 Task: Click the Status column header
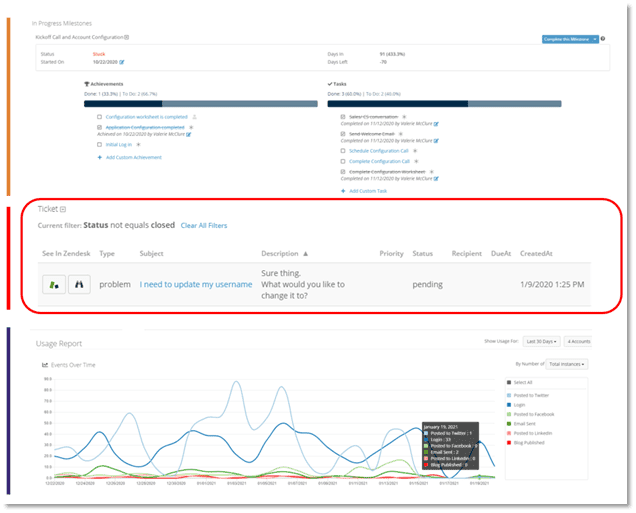(422, 254)
